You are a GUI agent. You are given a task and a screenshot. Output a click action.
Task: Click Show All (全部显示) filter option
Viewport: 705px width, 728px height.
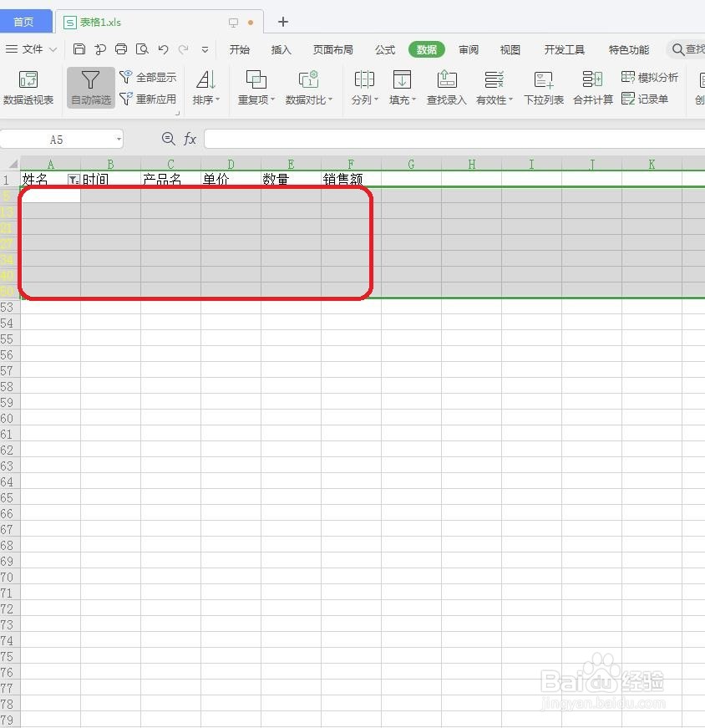point(148,77)
